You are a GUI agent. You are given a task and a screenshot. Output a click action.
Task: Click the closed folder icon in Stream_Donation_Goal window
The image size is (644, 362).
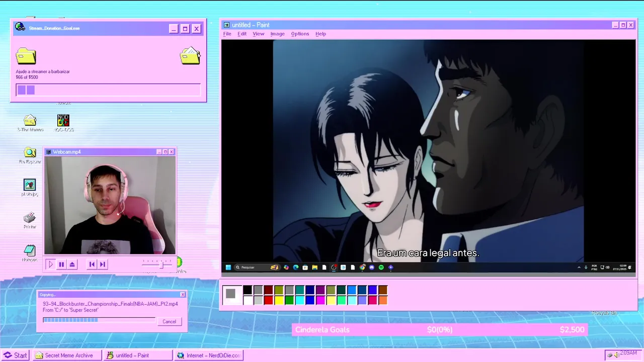26,56
